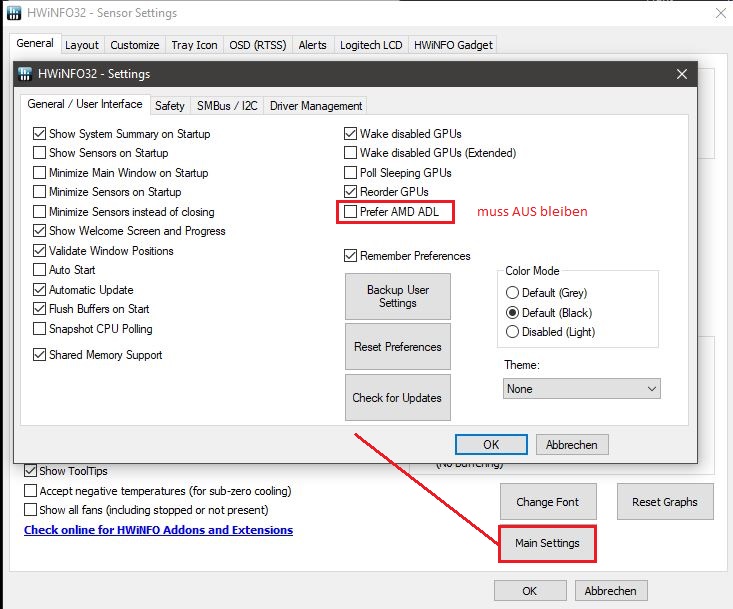Switch to Layout tab
This screenshot has height=609, width=733.
coord(82,45)
